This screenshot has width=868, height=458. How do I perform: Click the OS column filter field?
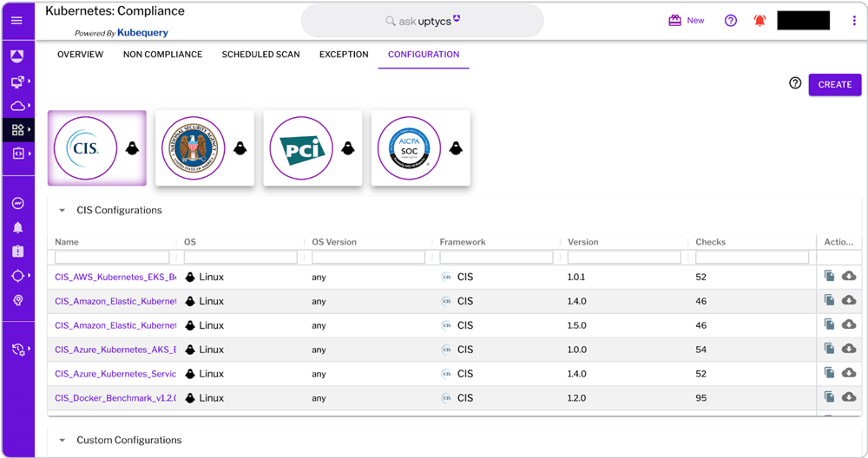pyautogui.click(x=240, y=258)
